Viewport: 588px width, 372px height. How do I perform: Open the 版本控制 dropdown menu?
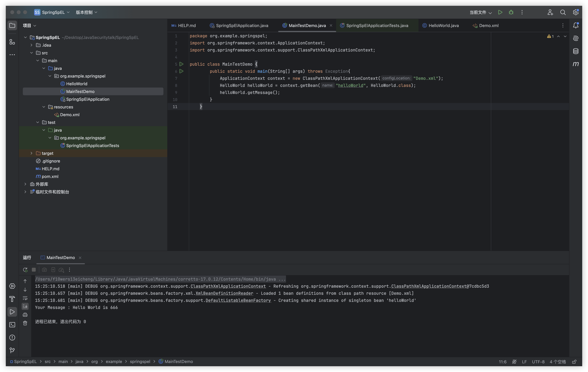[86, 12]
